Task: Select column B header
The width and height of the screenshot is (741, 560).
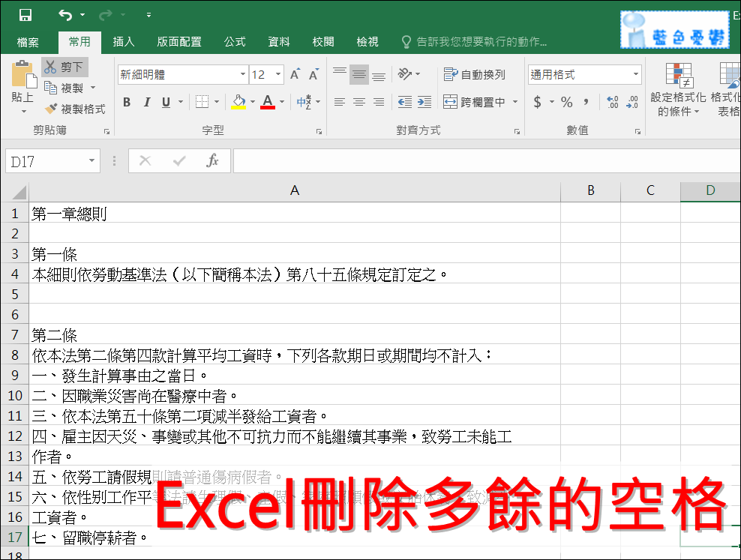Action: click(591, 190)
